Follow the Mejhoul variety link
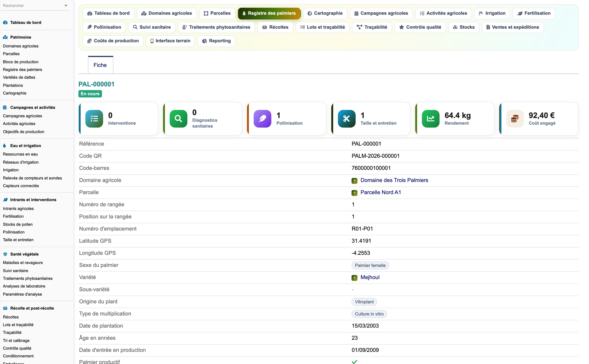This screenshot has height=364, width=589. (x=370, y=277)
